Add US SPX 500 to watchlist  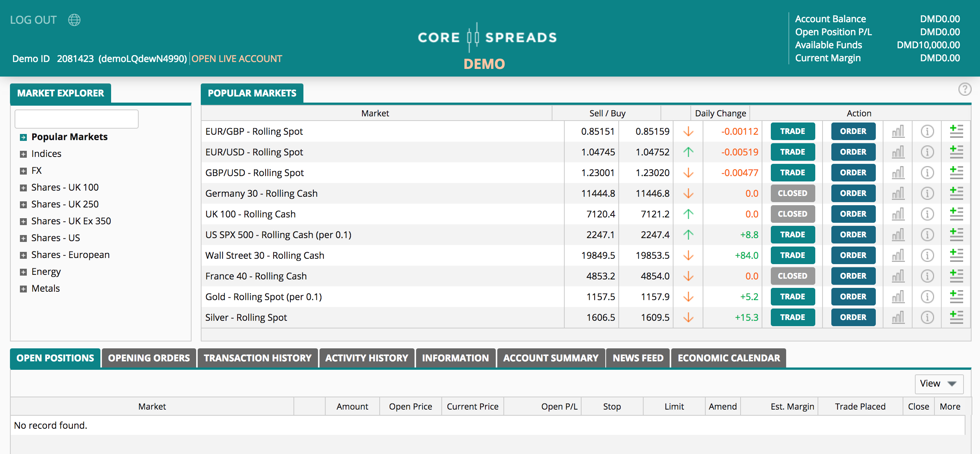[x=956, y=235]
